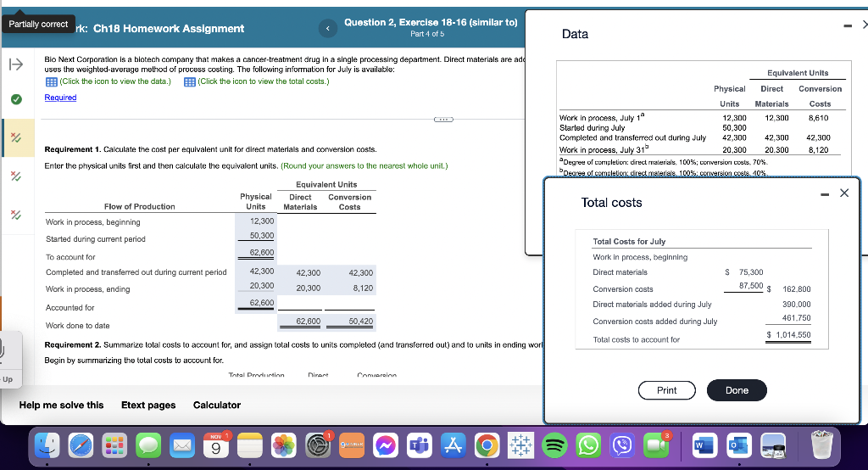Open the completed part with the green checkmark
This screenshot has width=868, height=470.
point(17,99)
